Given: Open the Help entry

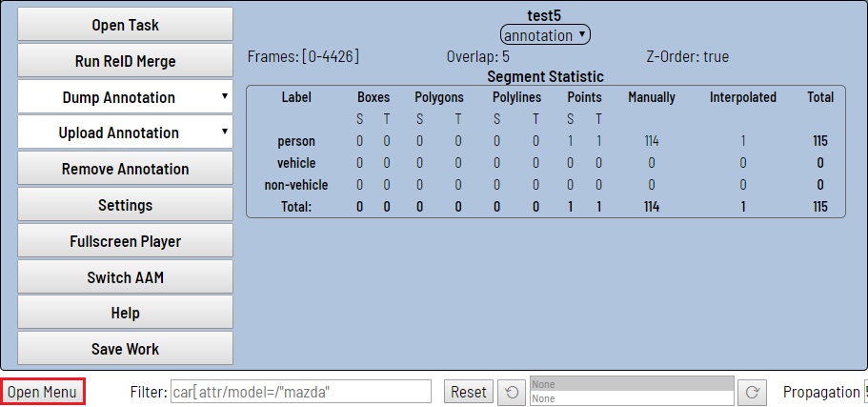Looking at the screenshot, I should 126,313.
